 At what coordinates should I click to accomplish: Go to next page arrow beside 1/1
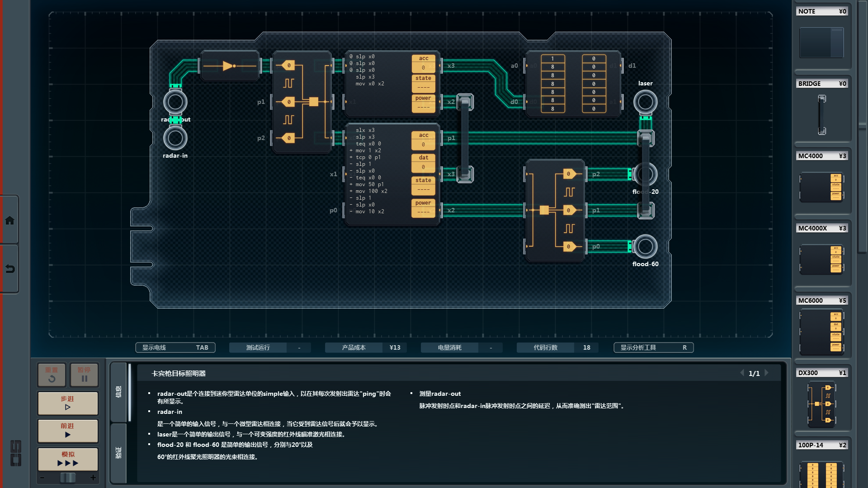pyautogui.click(x=767, y=373)
